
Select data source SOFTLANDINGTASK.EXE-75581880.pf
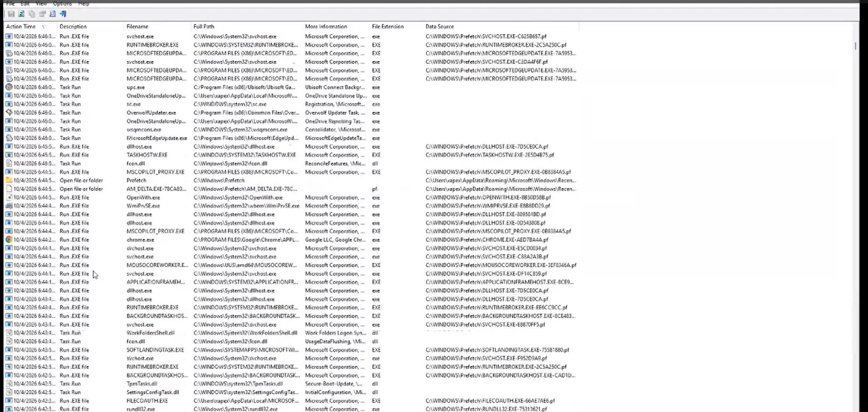click(x=497, y=349)
